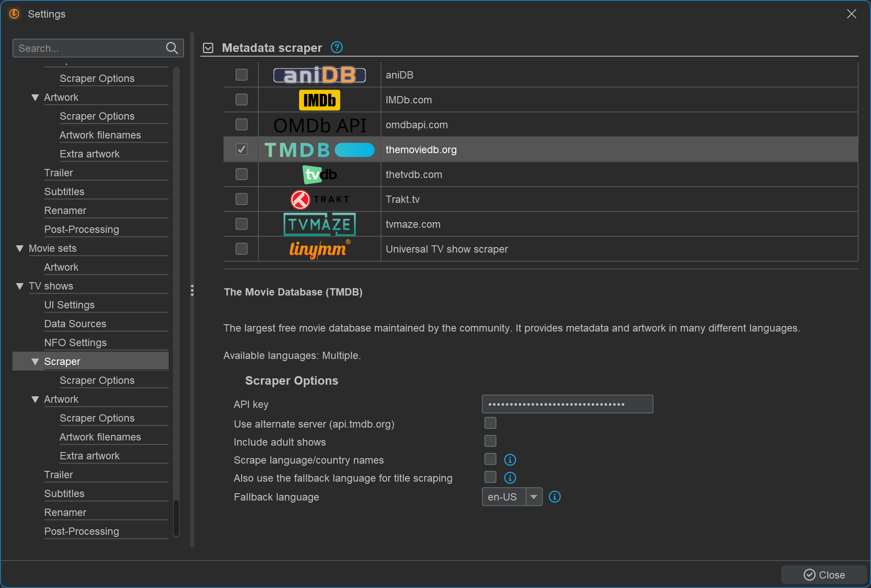Collapse the Movie sets tree node
This screenshot has width=871, height=588.
[x=20, y=248]
